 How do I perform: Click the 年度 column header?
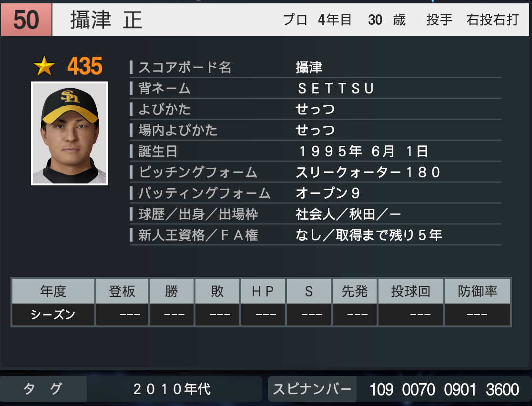pos(53,291)
